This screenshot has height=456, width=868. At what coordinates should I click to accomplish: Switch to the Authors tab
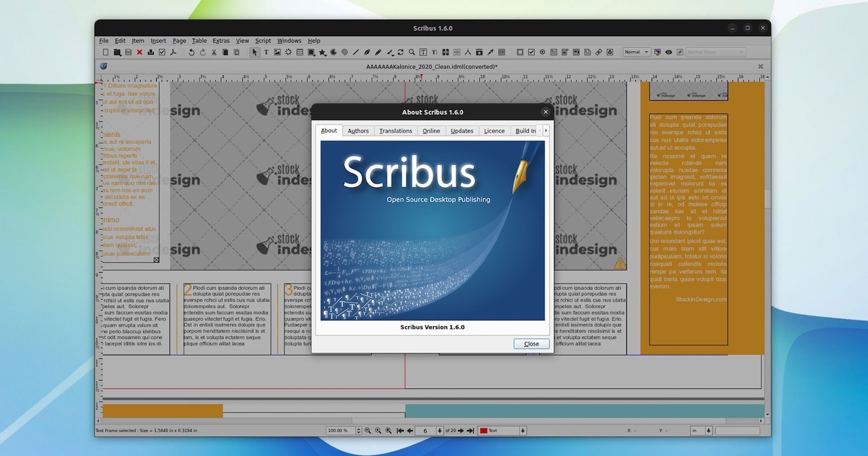click(358, 131)
